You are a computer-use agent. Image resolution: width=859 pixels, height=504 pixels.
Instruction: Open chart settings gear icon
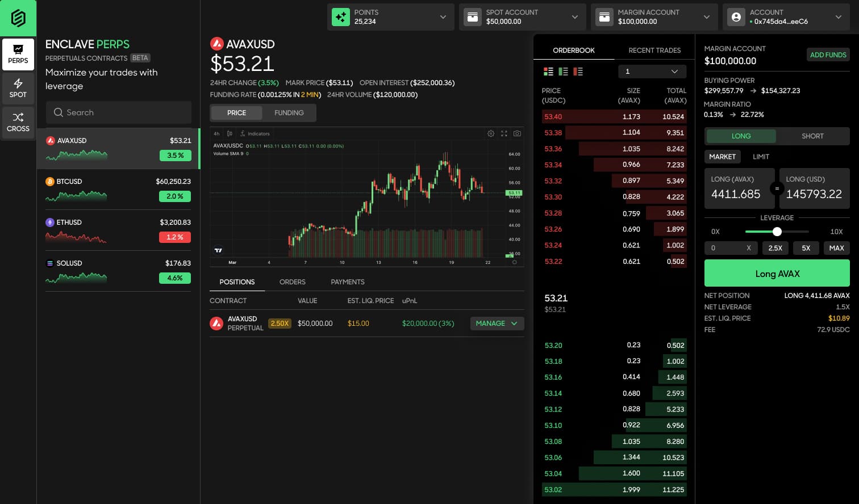tap(491, 133)
